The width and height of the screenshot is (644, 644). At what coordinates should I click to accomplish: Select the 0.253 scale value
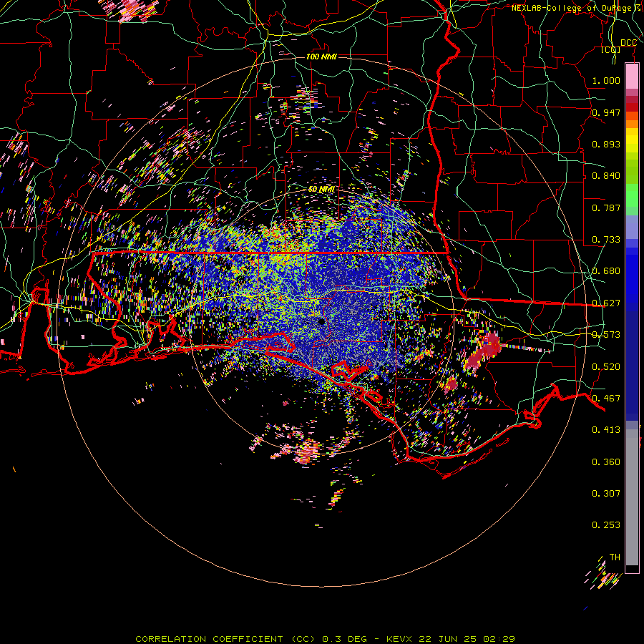[606, 525]
